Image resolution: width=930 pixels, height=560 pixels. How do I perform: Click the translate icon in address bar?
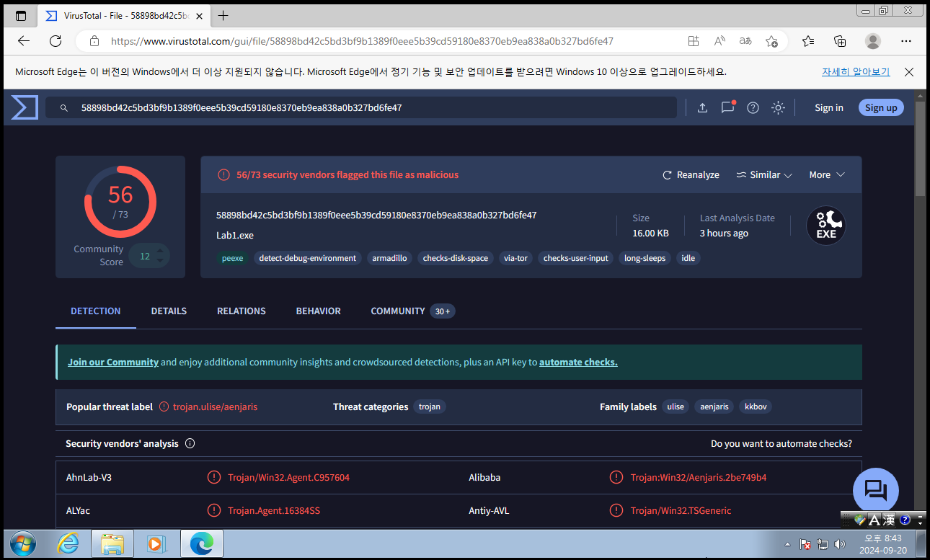pos(745,41)
